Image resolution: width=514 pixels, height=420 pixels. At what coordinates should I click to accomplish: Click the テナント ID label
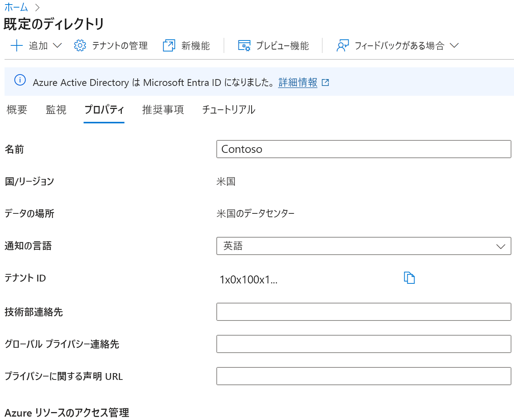pos(25,278)
